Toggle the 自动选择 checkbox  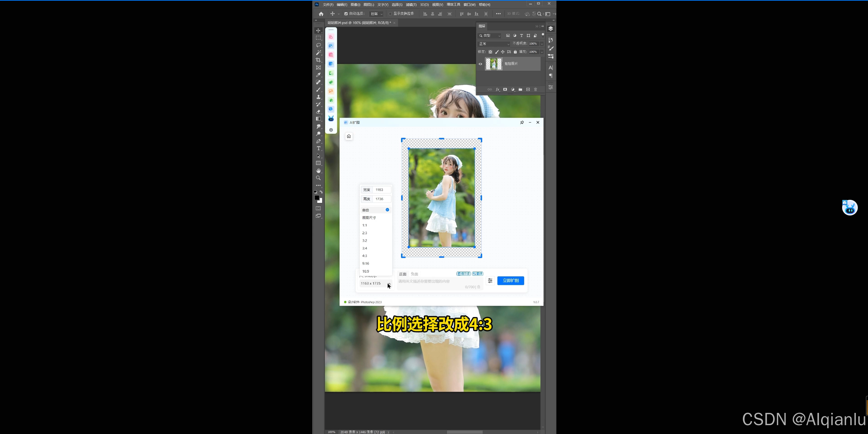click(x=346, y=14)
